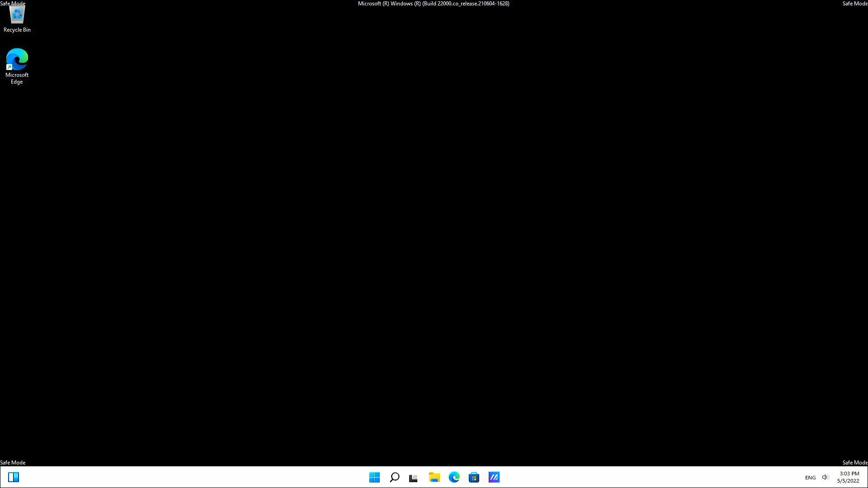Click the Windows build version watermark
This screenshot has width=868, height=488.
(x=433, y=3)
